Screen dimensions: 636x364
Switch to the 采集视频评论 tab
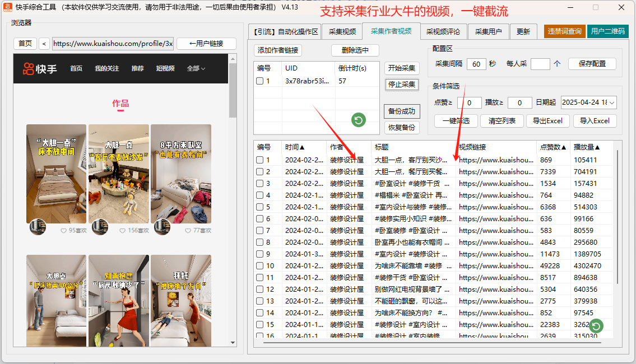coord(443,32)
